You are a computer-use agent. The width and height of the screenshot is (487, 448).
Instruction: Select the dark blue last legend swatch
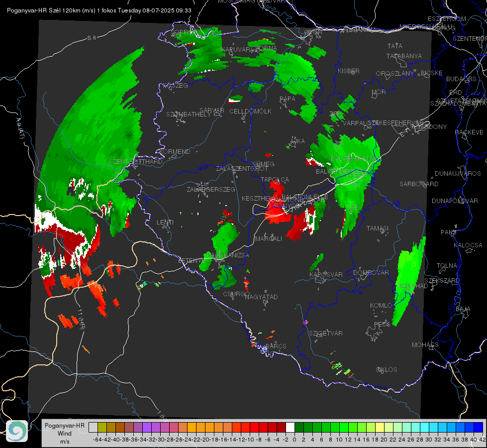click(479, 427)
